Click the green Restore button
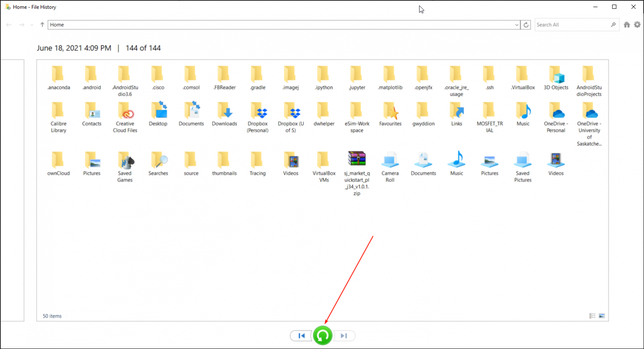644x349 pixels. click(322, 336)
